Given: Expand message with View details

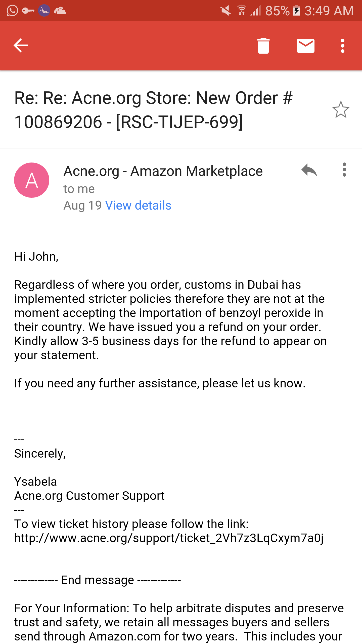Looking at the screenshot, I should coord(138,206).
